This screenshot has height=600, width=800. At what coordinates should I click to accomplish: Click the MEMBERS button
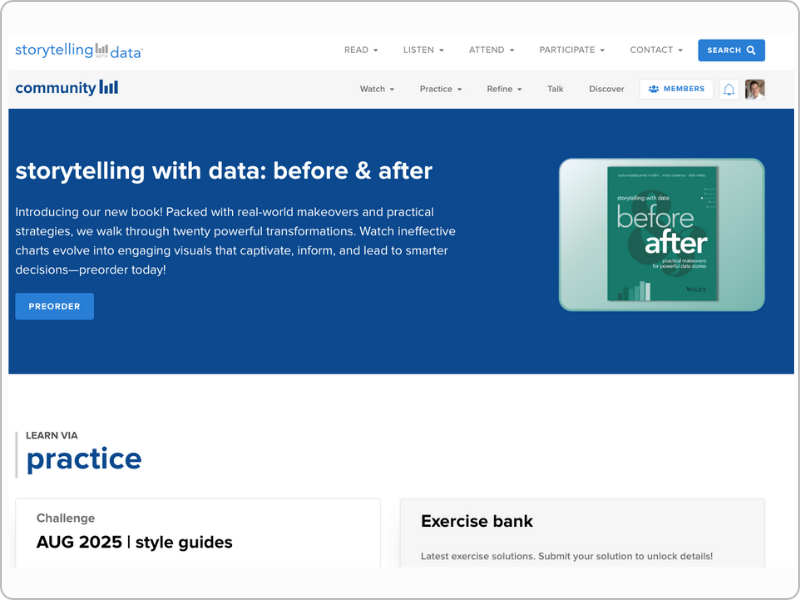click(x=676, y=89)
